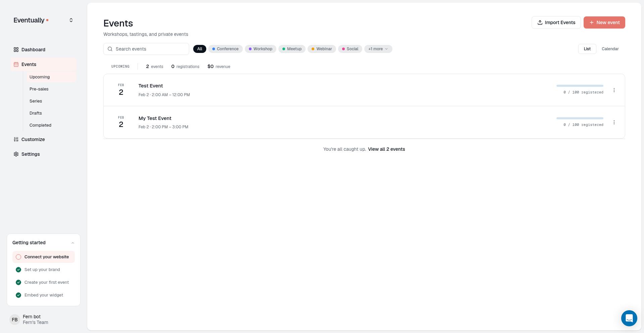Select the All filter chip

coord(200,49)
